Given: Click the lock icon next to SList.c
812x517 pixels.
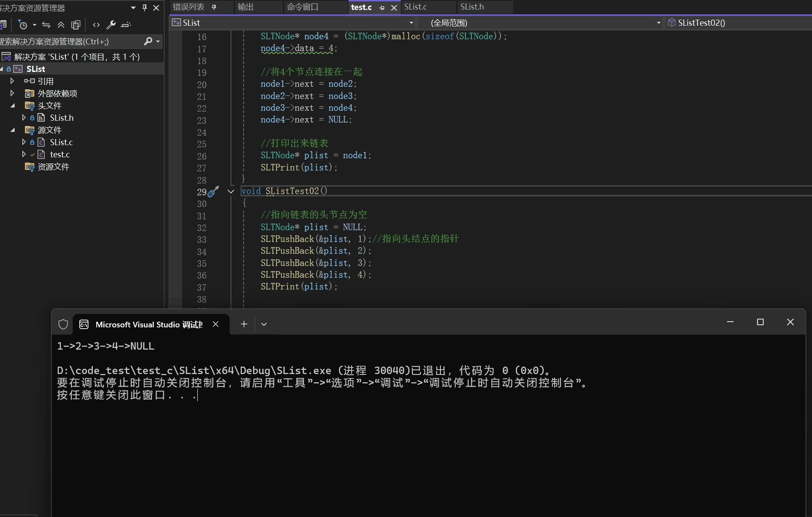Looking at the screenshot, I should 32,142.
